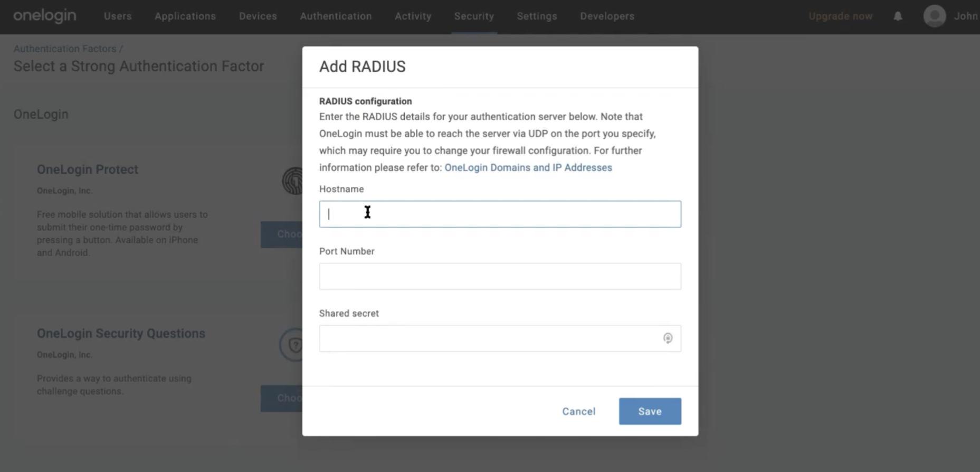Cancel the Add RADIUS dialog
The width and height of the screenshot is (980, 472).
(578, 411)
